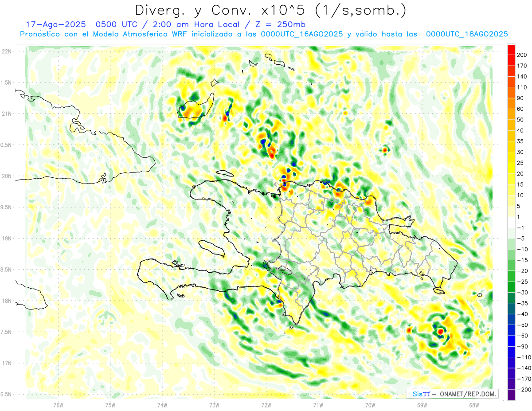Click the colorbar value "-30"

[522, 293]
